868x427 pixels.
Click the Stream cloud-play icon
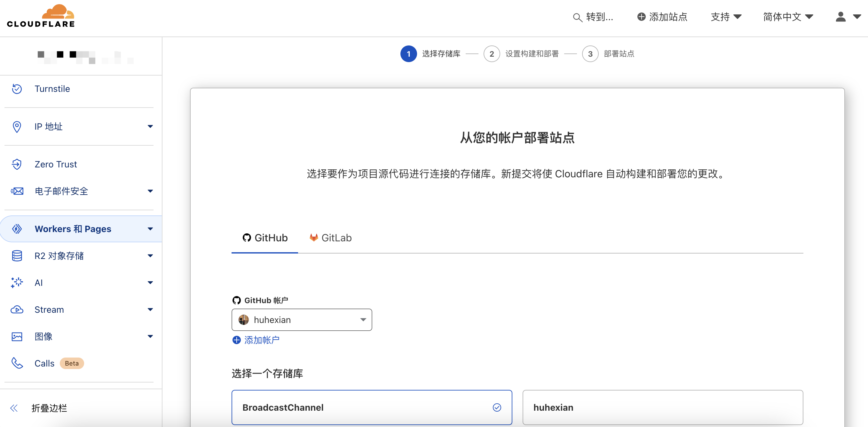click(17, 310)
